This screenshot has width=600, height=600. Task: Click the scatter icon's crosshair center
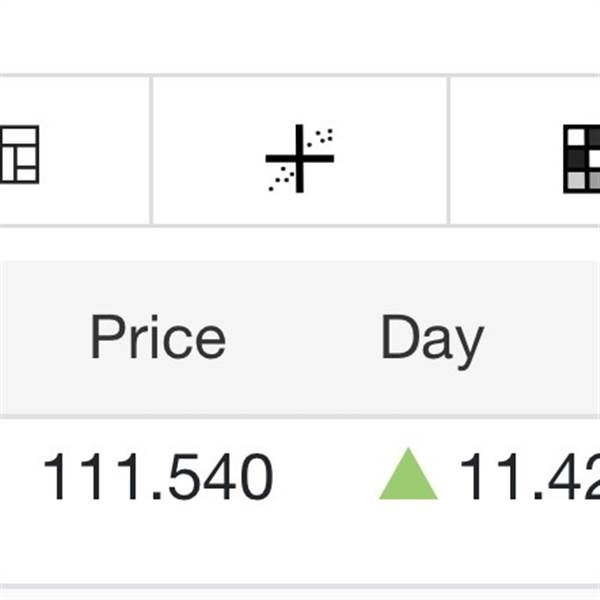pos(300,158)
